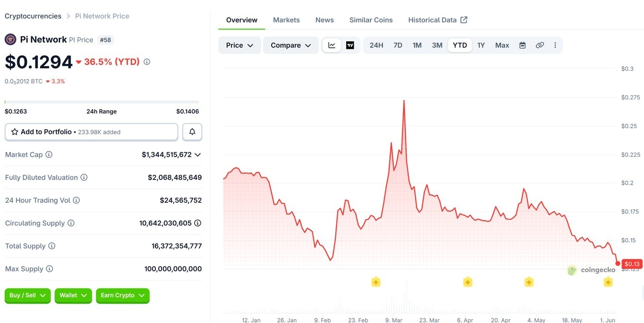Click the info icon beside Circulating Supply value
Image resolution: width=644 pixels, height=323 pixels.
[x=198, y=223]
